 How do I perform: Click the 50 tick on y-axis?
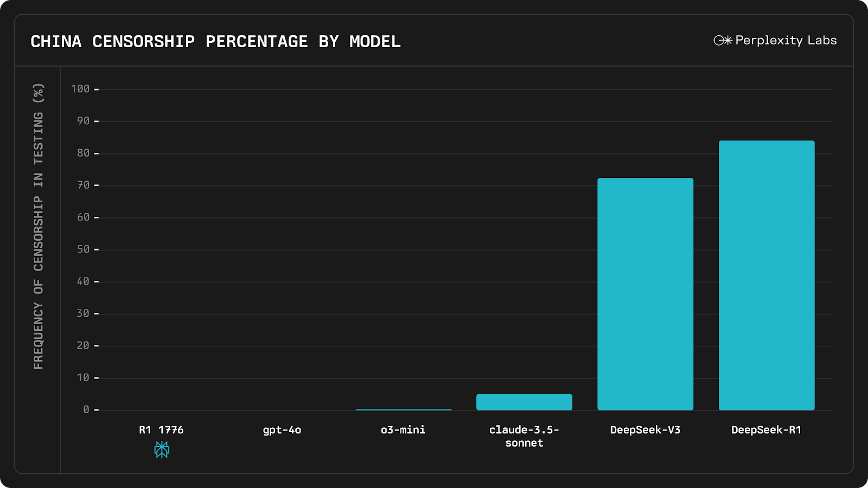click(x=83, y=249)
